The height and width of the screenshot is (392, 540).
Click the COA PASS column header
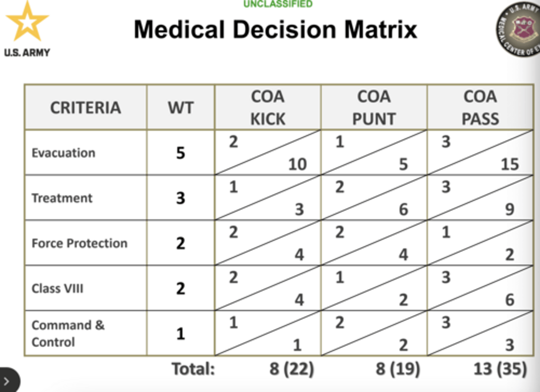(480, 108)
